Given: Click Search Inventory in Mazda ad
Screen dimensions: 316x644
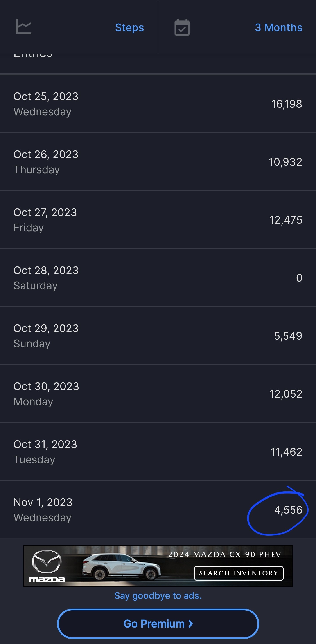Looking at the screenshot, I should point(239,573).
